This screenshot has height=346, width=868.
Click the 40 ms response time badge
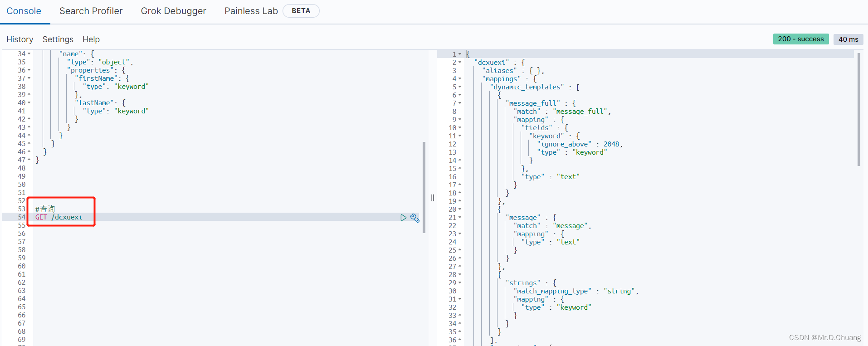(x=848, y=39)
